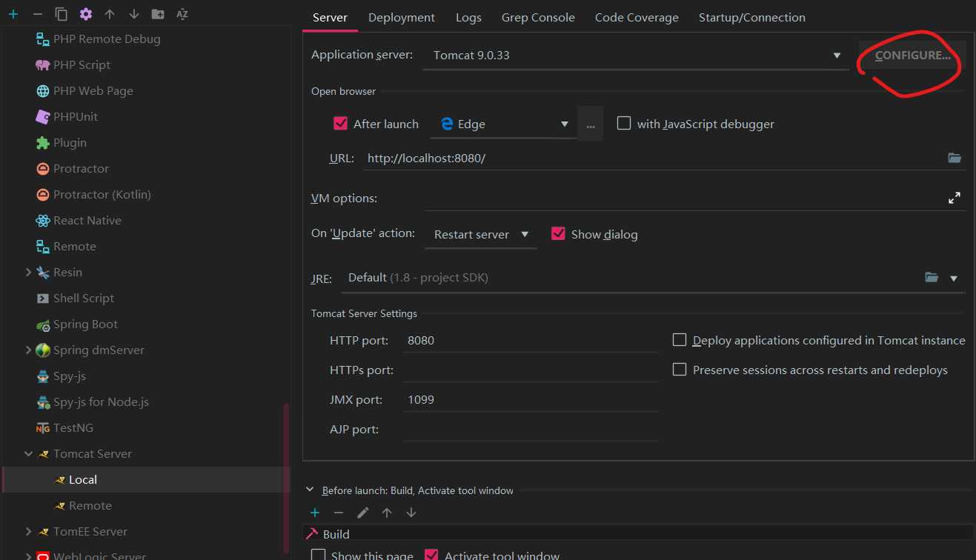Enable Preserve sessions across restarts and redeploys

[x=680, y=370]
